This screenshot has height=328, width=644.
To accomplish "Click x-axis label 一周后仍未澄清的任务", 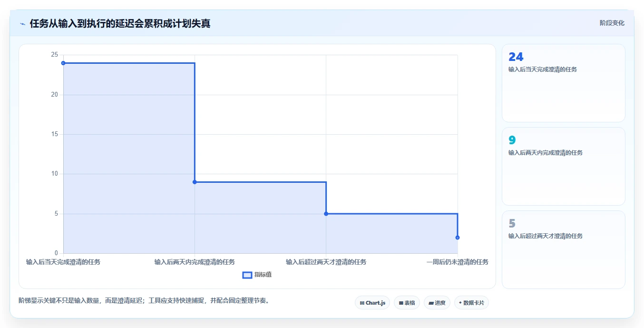I will coord(458,262).
